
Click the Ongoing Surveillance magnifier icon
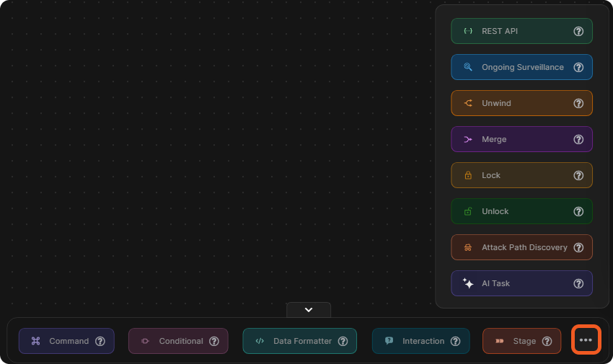coord(468,67)
